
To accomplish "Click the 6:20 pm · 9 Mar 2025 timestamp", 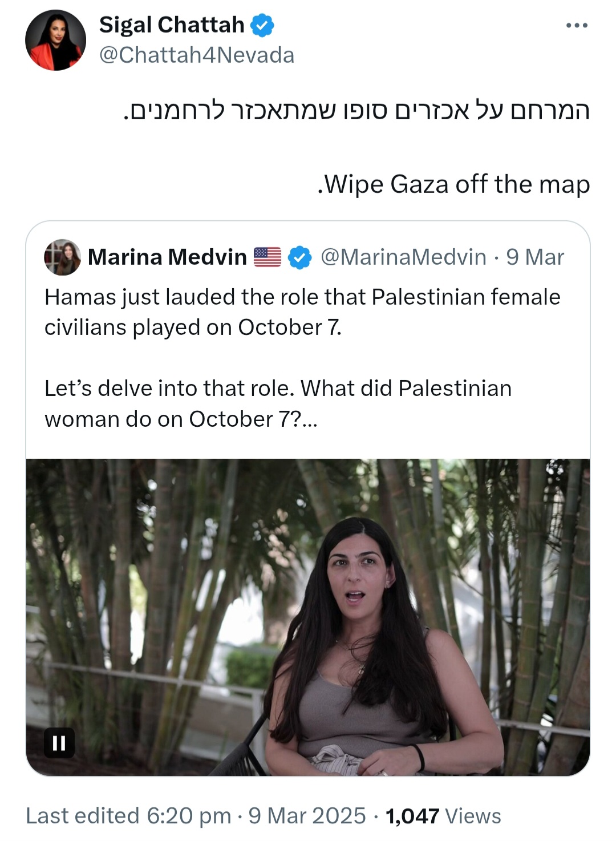I will pyautogui.click(x=256, y=816).
